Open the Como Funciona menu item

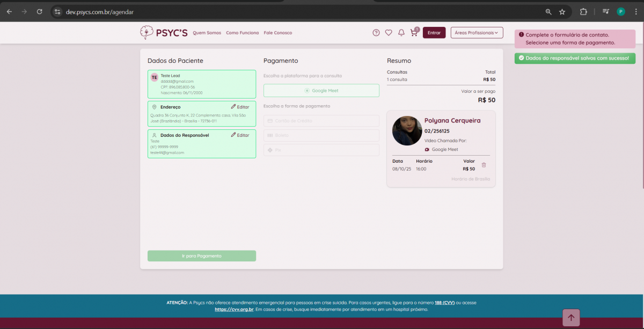tap(242, 33)
